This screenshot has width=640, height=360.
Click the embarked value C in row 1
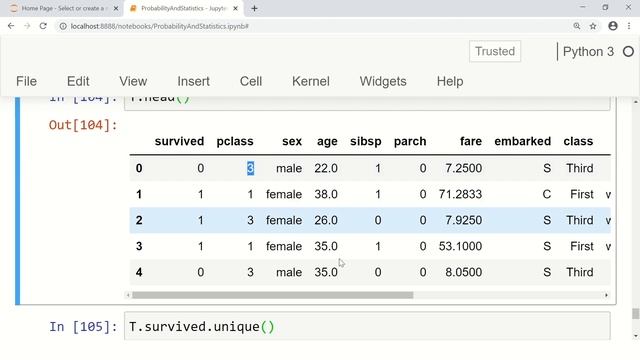(x=547, y=194)
